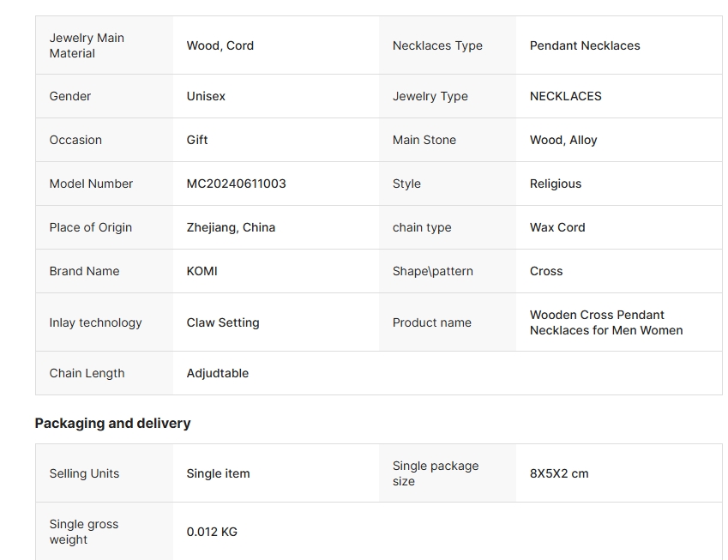Select the 'Single item' selling units value
The image size is (728, 560).
point(219,473)
